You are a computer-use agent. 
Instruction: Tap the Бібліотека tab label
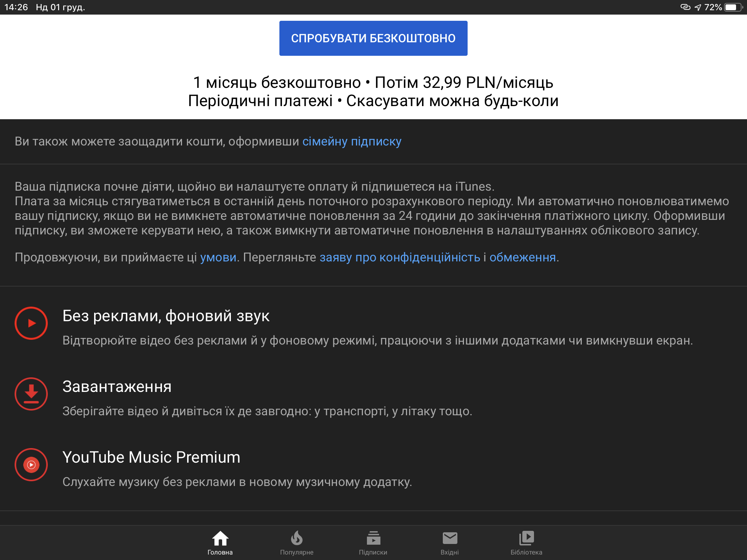(x=526, y=552)
